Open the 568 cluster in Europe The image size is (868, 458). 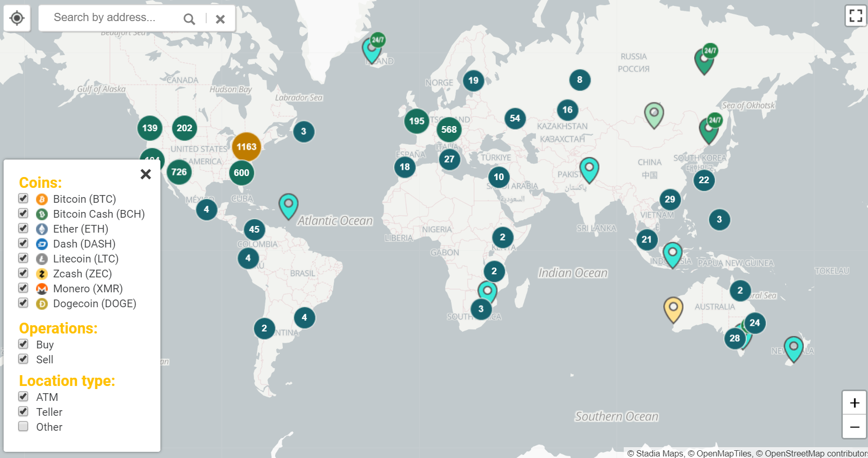(x=449, y=130)
